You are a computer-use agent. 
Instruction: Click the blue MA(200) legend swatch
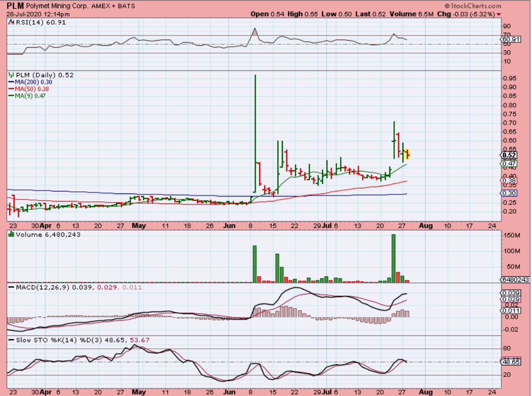11,82
